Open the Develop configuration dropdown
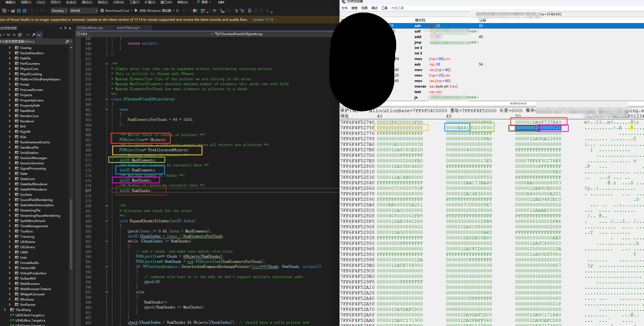The height and width of the screenshot is (326, 644). [59, 11]
